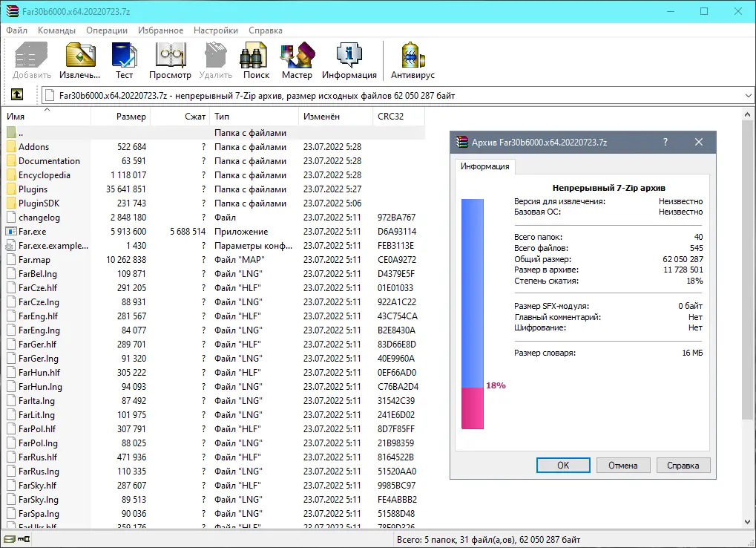This screenshot has height=548, width=756.
Task: Select the Plugins folder icon
Action: pyautogui.click(x=12, y=189)
